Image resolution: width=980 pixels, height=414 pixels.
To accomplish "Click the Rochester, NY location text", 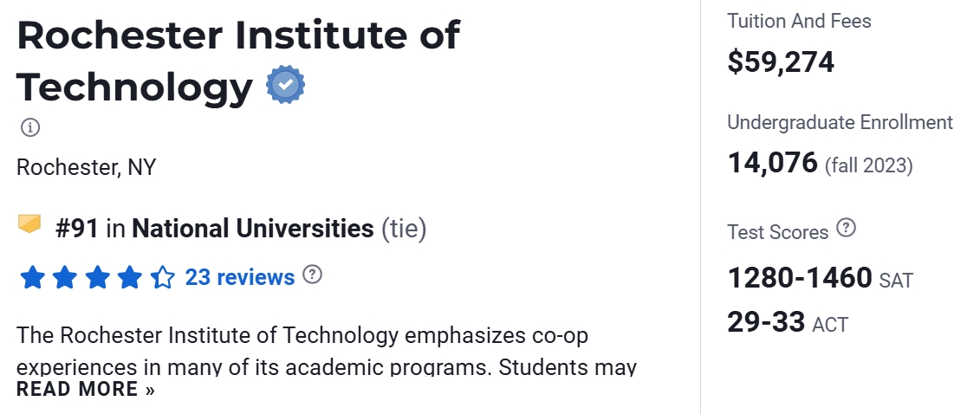I will [x=86, y=167].
